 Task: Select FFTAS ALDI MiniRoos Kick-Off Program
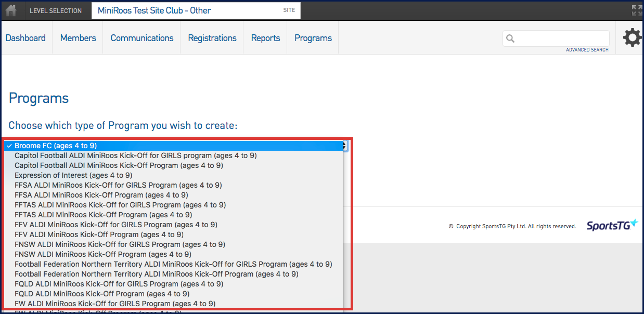174,215
